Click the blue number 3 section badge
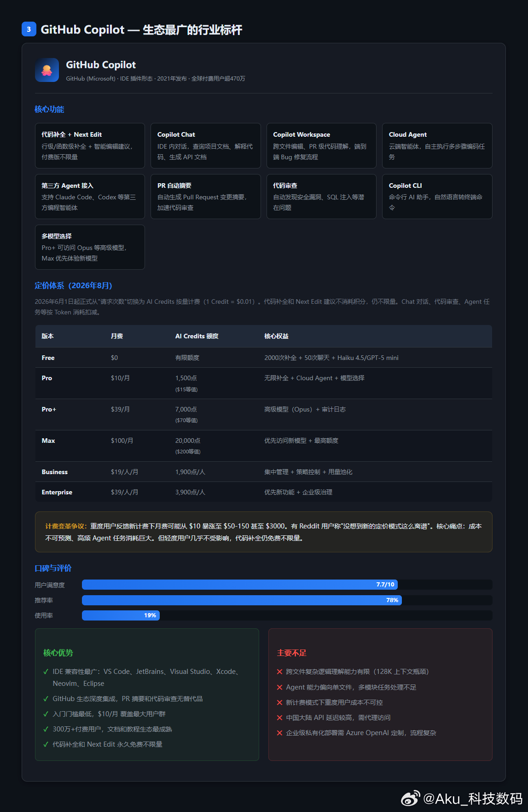 pos(29,29)
